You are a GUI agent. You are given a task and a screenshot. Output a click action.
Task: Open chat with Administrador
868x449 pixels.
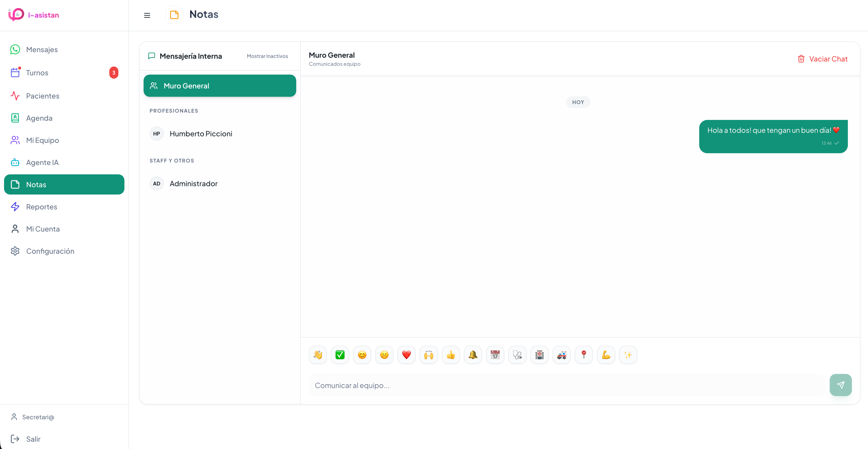pos(220,184)
